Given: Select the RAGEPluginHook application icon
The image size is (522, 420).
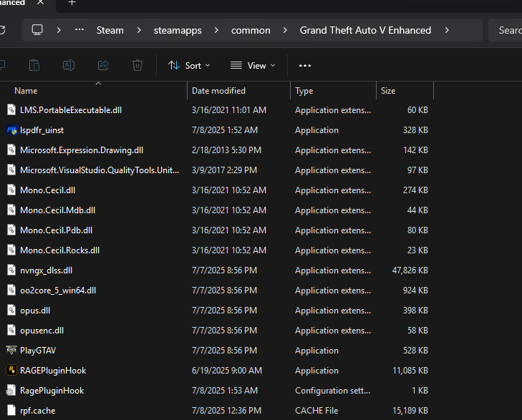Looking at the screenshot, I should point(11,371).
